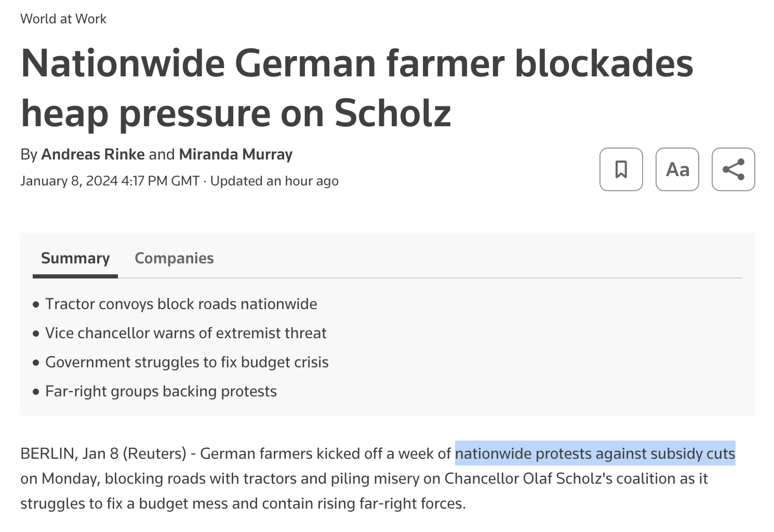The height and width of the screenshot is (532, 774).
Task: Open the Aa text size options
Action: pyautogui.click(x=677, y=169)
